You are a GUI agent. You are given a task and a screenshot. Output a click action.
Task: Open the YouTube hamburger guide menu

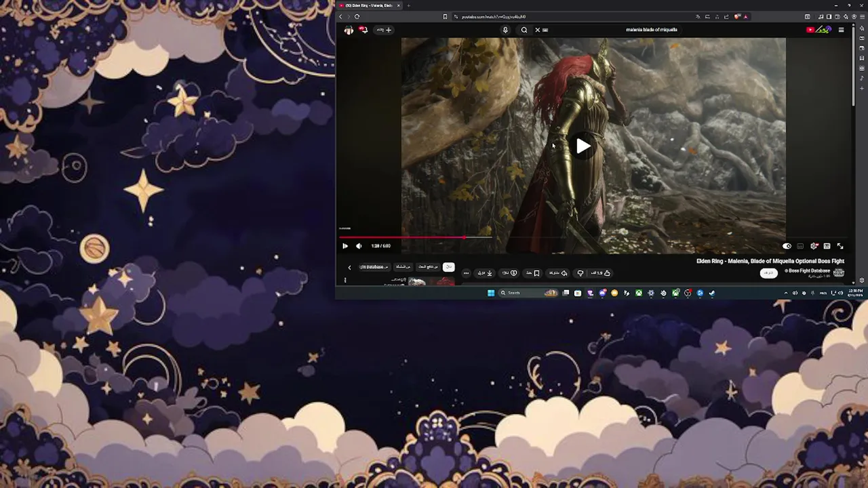(x=841, y=30)
